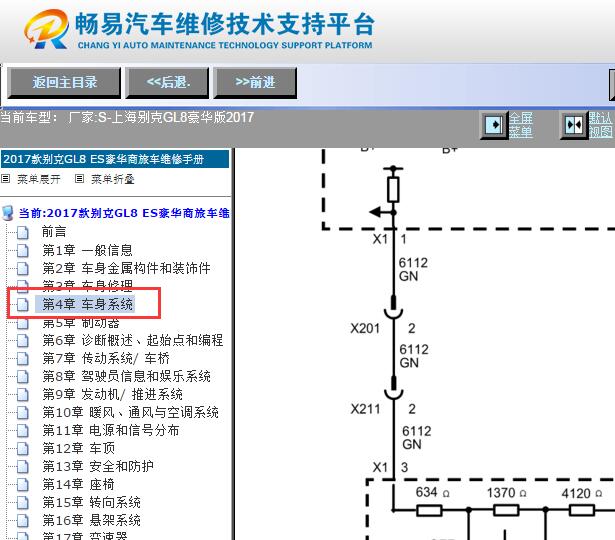
Task: Click the 菜单折叠 list icon
Action: [79, 179]
